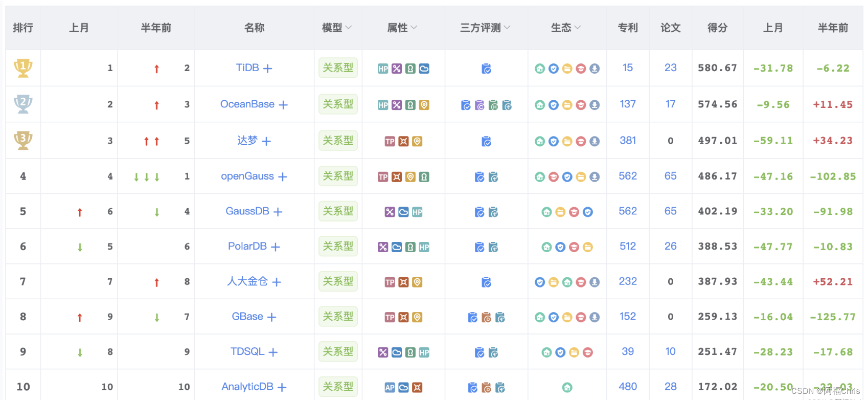Click the third-party evaluation icon in 人大金仓 row

point(486,282)
